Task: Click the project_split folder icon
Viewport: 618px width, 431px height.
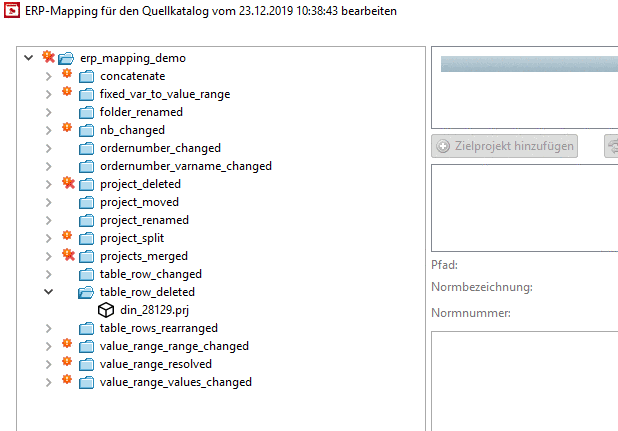Action: pyautogui.click(x=87, y=238)
